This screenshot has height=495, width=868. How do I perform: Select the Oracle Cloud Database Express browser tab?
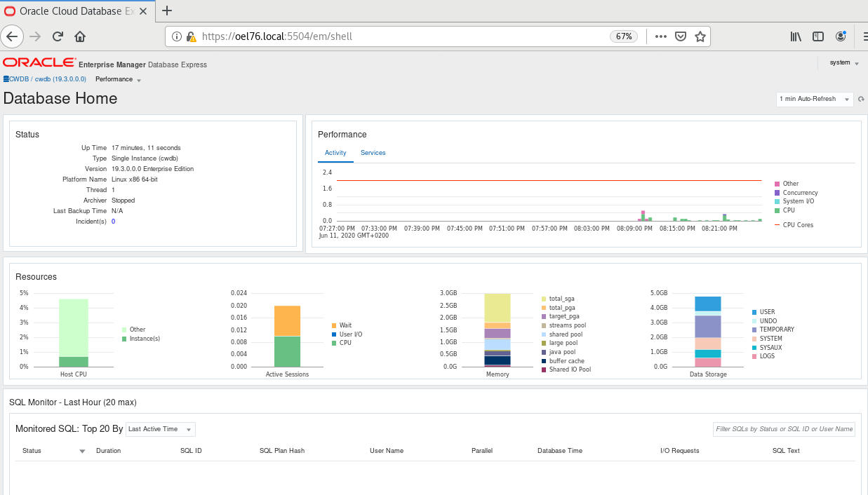coord(70,11)
